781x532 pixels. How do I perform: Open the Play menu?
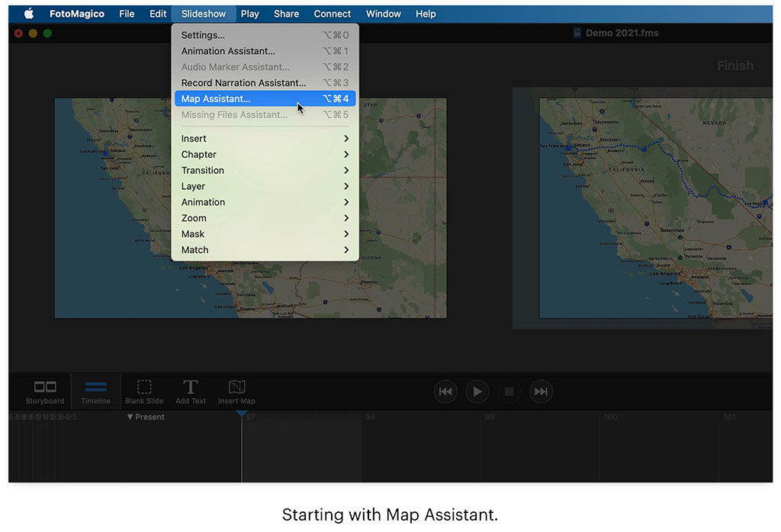(x=249, y=14)
